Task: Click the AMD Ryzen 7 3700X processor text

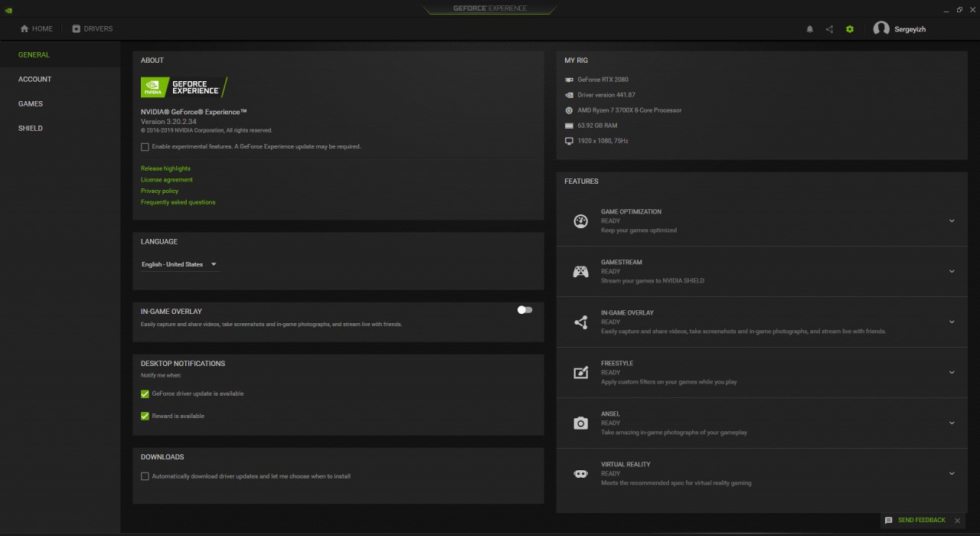Action: tap(629, 110)
